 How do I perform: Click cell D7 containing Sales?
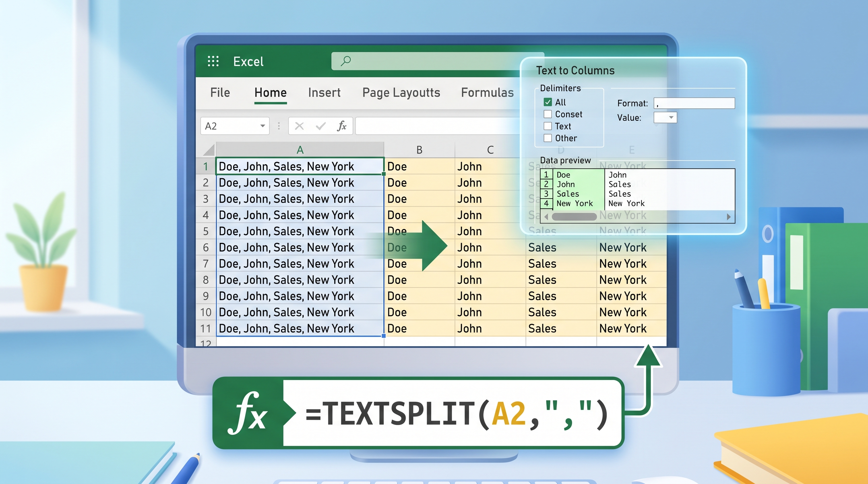coord(561,263)
